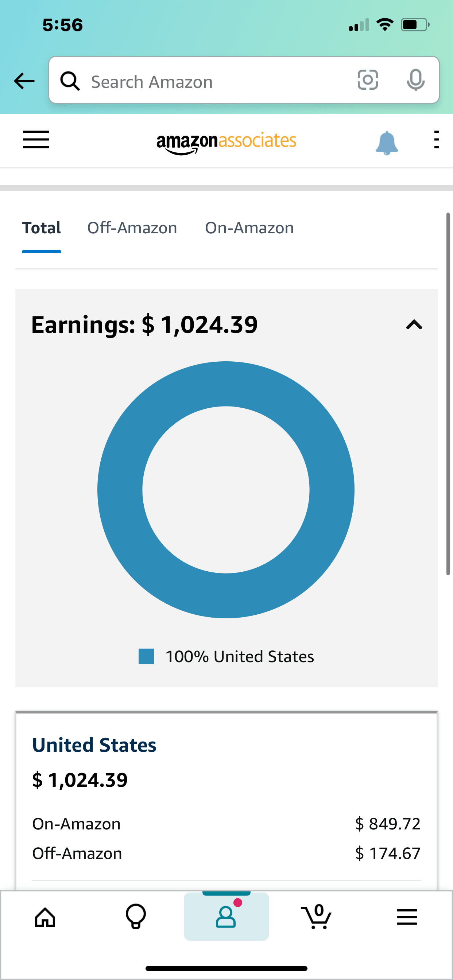Click the blue donut chart ring
The height and width of the screenshot is (980, 453).
click(120, 490)
